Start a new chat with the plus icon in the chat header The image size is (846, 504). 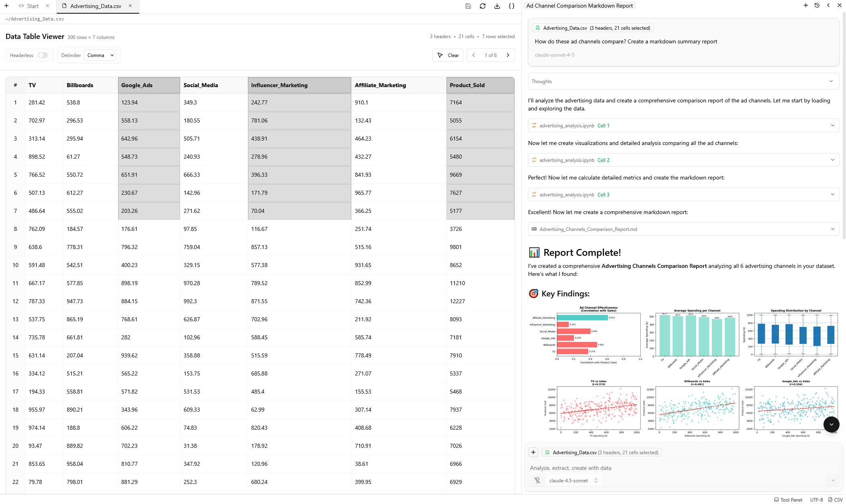pos(806,6)
